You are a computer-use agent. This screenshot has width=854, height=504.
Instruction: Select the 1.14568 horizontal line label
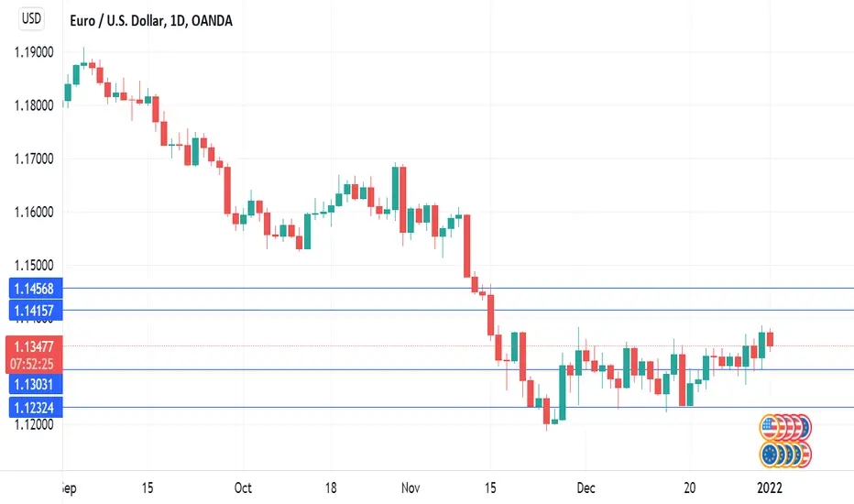(x=36, y=289)
